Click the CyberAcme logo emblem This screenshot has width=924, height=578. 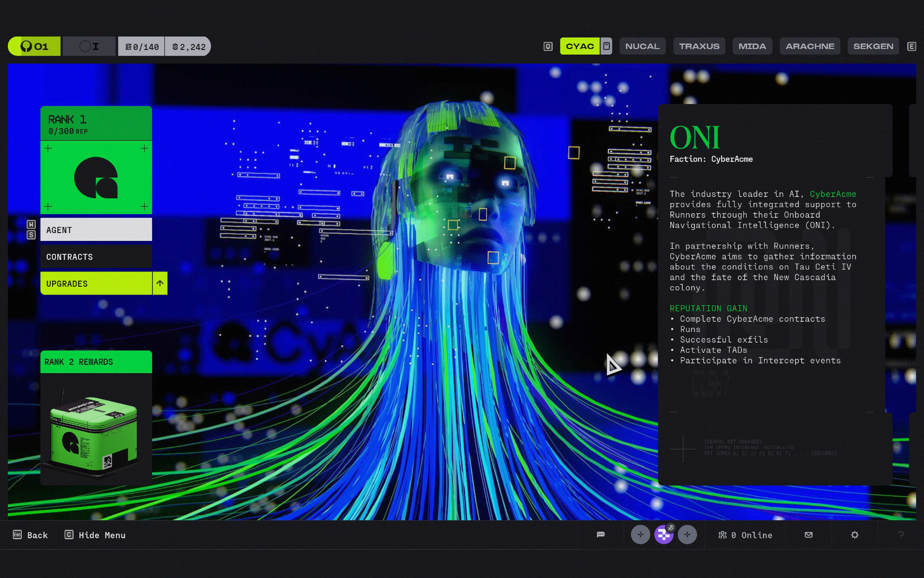click(x=96, y=178)
